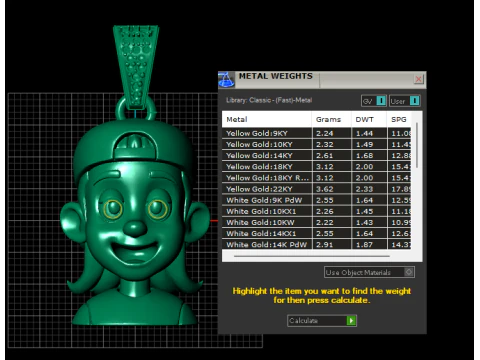Select the Yellow Gold:9KY row
The image size is (480, 360).
316,133
